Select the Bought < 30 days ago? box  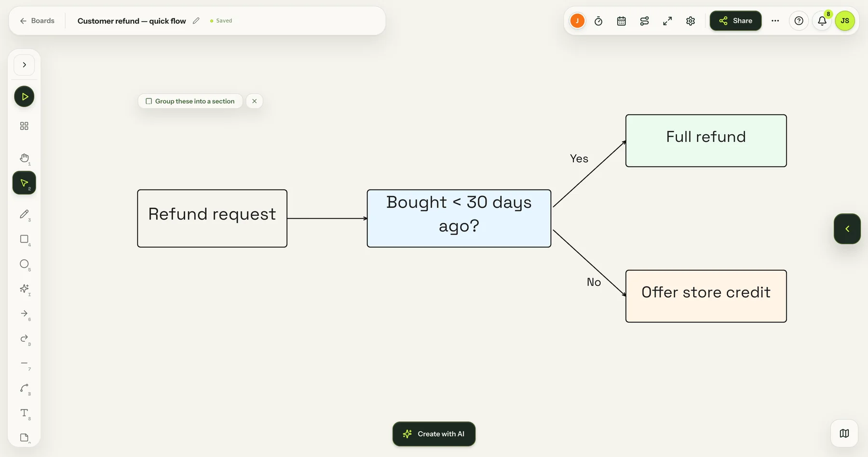[459, 219]
